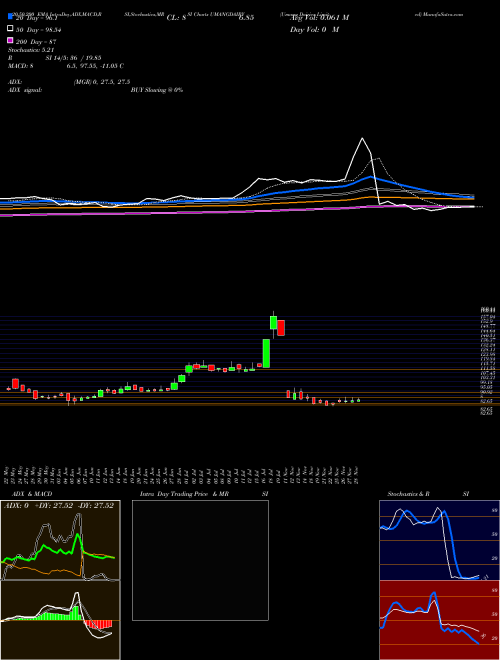This screenshot has width=500, height=660.
Task: Click the 'Stochastics: 5.21' readout
Action: click(31, 50)
